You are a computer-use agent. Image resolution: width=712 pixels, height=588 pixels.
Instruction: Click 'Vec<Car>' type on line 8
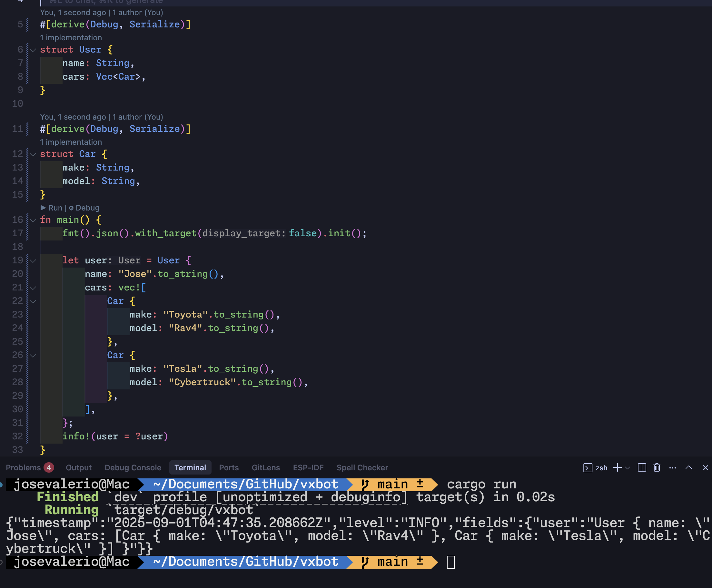coord(118,76)
